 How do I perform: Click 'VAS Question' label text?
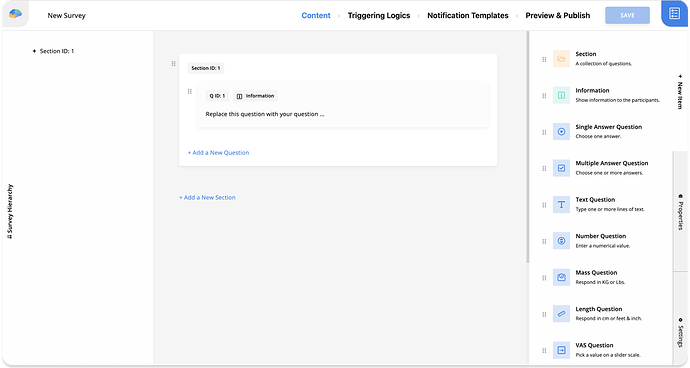(x=594, y=346)
